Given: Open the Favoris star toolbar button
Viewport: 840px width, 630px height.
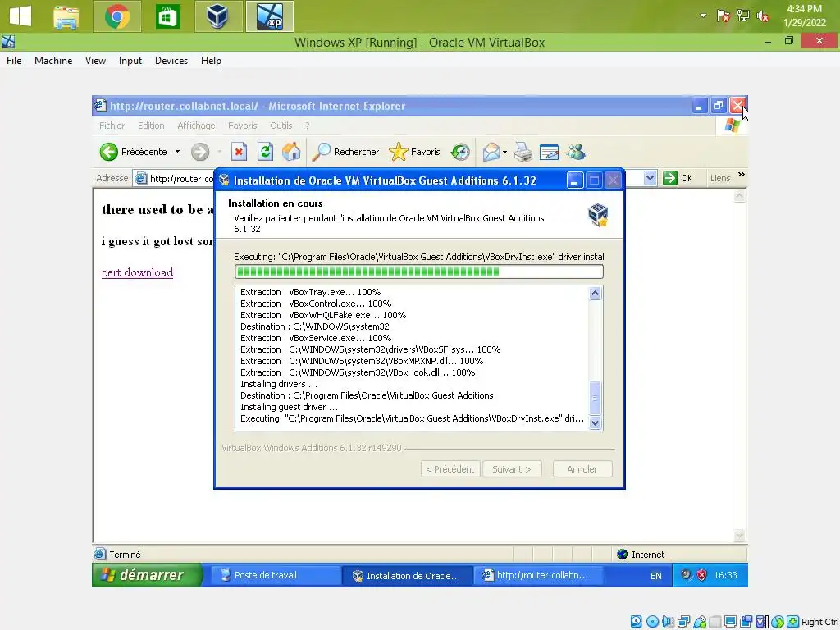Looking at the screenshot, I should pyautogui.click(x=414, y=152).
